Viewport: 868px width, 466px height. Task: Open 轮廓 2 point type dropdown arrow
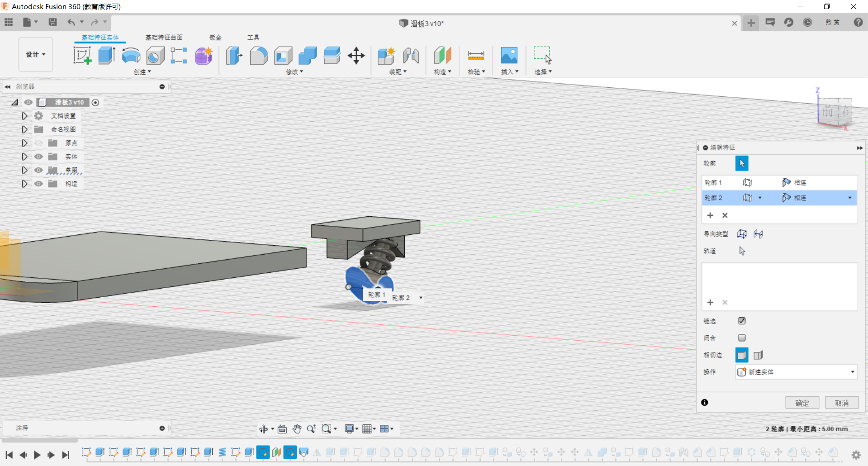click(760, 198)
